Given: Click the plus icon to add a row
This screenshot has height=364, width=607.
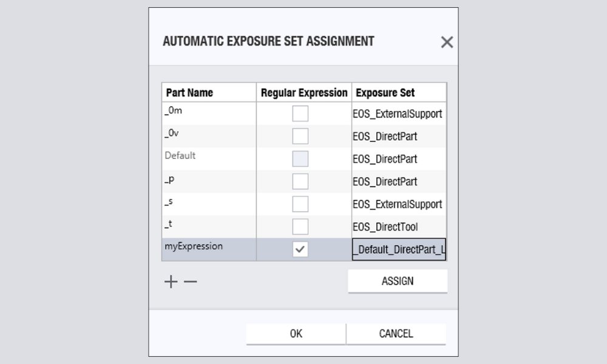Looking at the screenshot, I should click(x=171, y=281).
